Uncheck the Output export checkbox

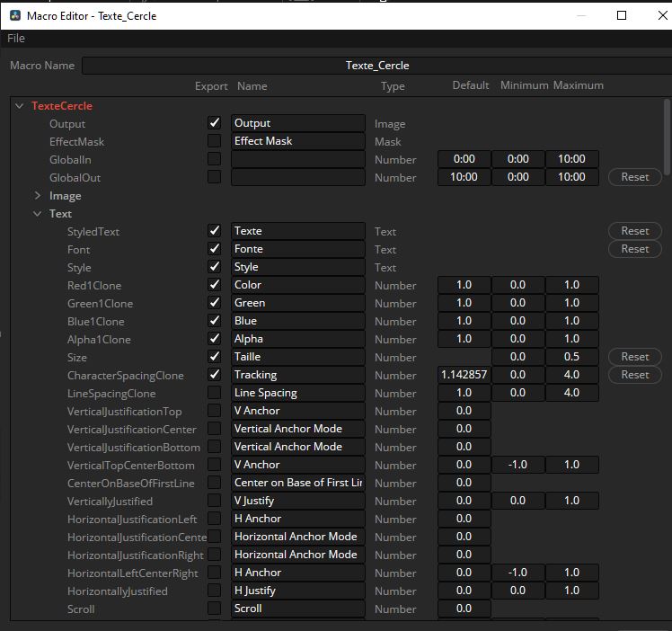click(x=214, y=123)
